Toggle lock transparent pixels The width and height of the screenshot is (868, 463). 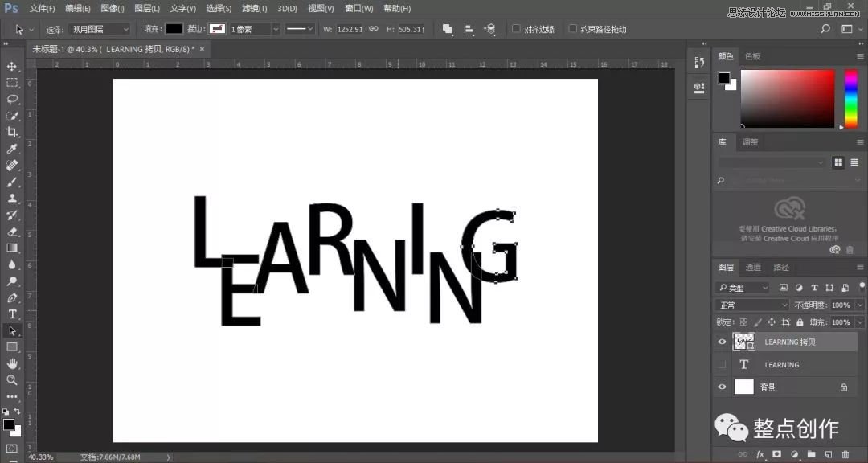click(x=743, y=322)
